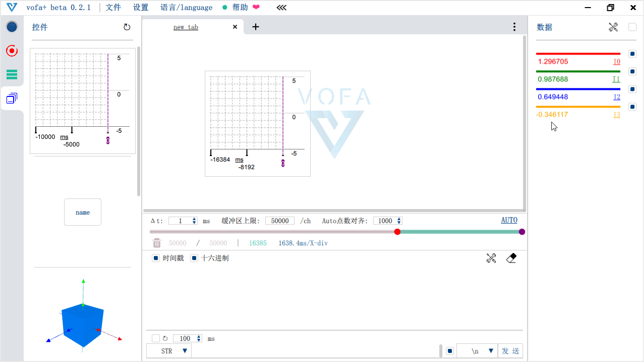
Task: Select the widgets panel sidebar icon
Action: pyautogui.click(x=12, y=98)
